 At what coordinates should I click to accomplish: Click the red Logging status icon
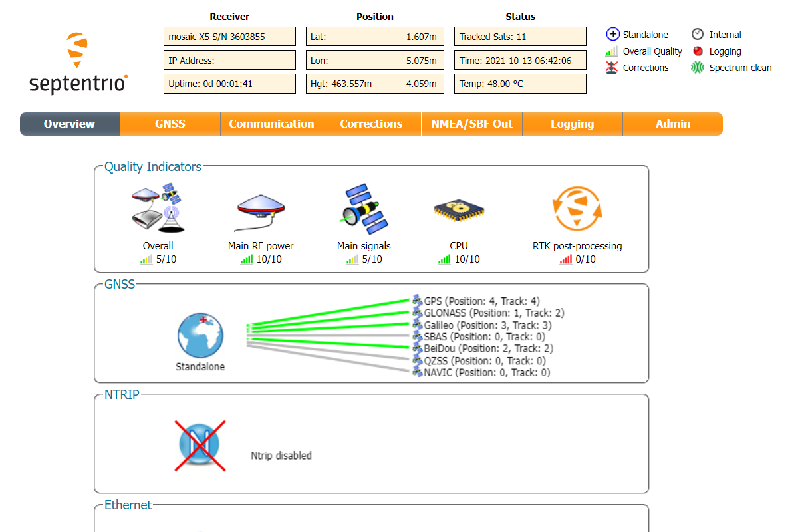[x=697, y=51]
